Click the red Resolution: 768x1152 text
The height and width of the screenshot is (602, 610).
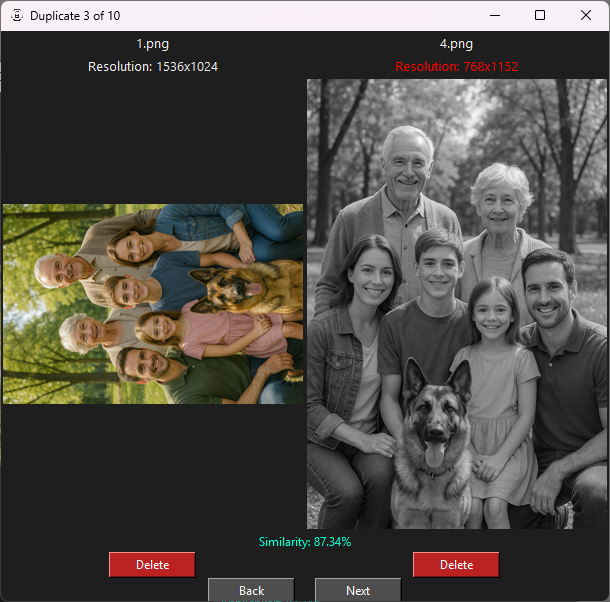click(457, 67)
